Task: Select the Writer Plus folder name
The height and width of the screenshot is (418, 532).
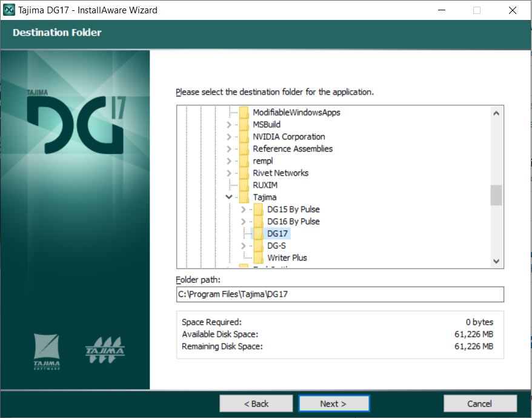Action: pos(287,258)
